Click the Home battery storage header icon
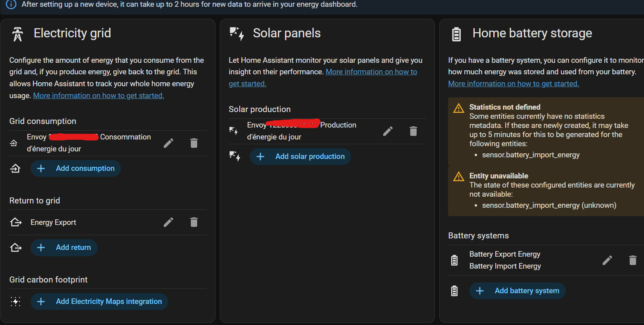 (456, 34)
